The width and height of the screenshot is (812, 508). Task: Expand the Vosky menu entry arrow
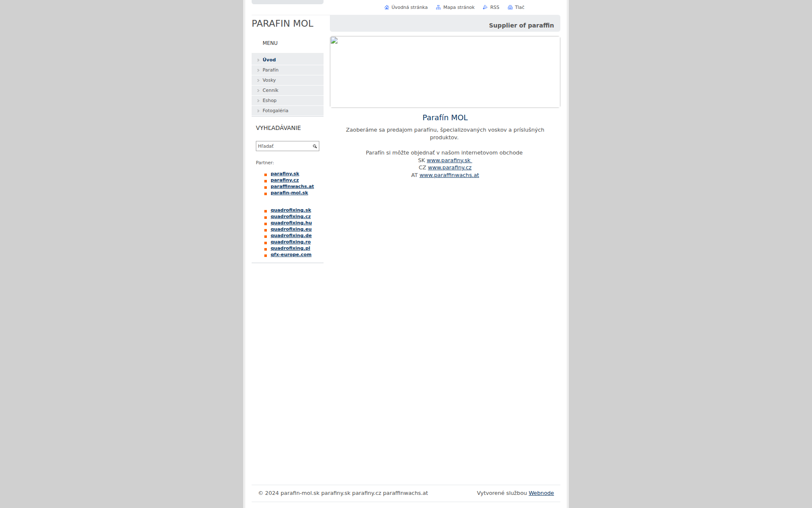(258, 80)
